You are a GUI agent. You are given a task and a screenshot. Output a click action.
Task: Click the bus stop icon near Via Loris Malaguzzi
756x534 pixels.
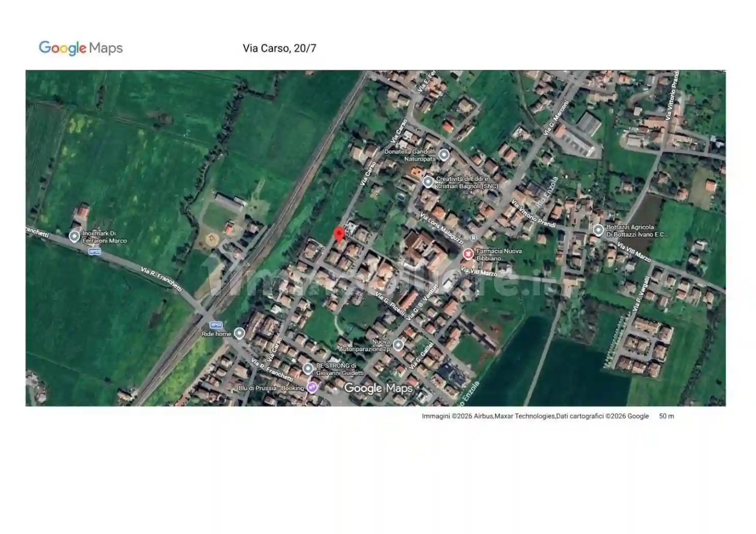[x=473, y=236]
